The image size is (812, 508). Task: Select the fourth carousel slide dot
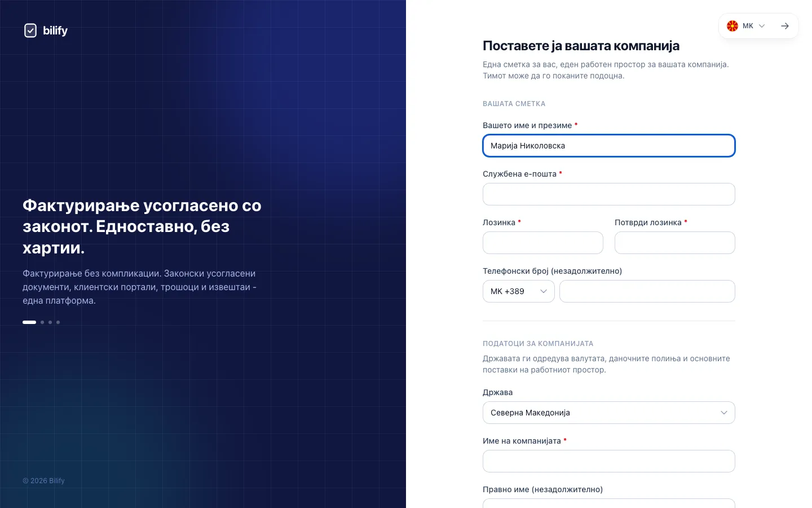pyautogui.click(x=58, y=322)
